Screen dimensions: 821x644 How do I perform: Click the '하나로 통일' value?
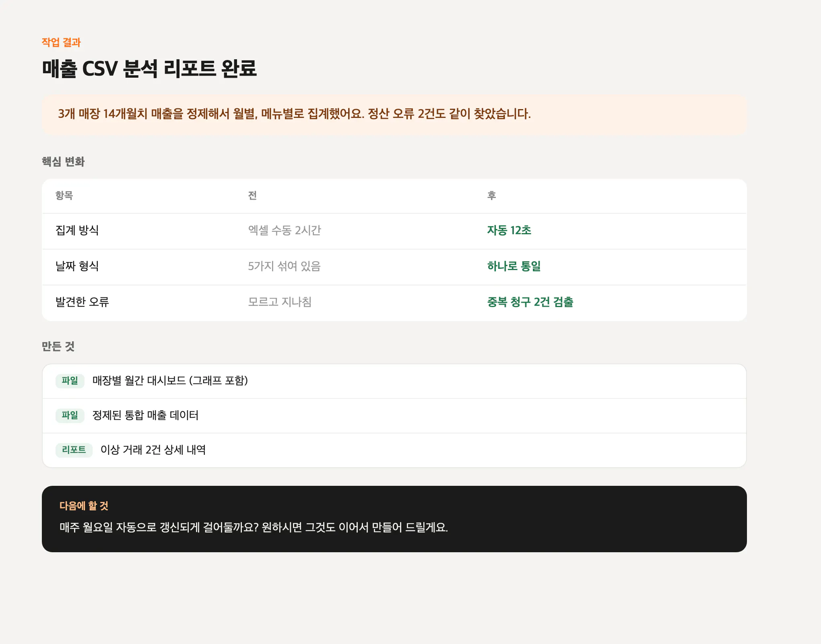coord(514,266)
